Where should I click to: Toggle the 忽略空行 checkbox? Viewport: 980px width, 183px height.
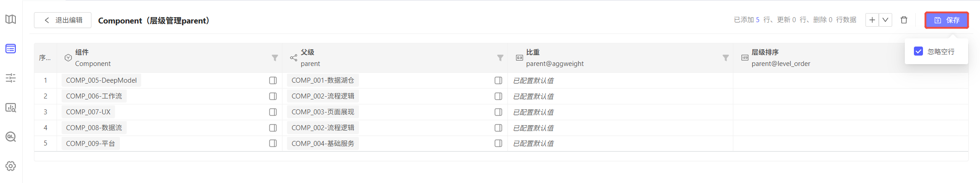pos(918,52)
